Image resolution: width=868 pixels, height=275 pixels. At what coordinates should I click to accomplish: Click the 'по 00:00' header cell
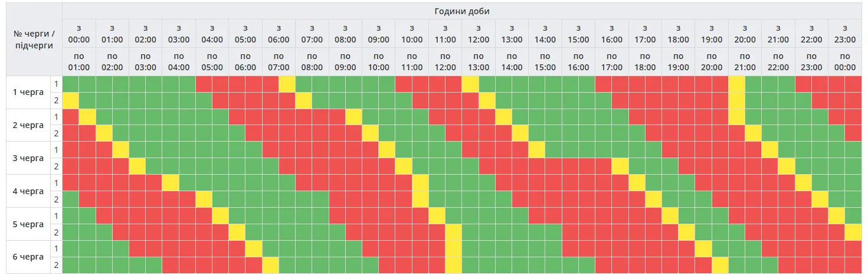point(845,62)
